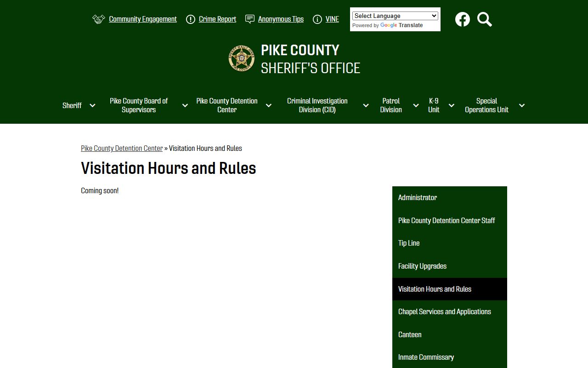Expand the K-9 Unit chevron
588x368 pixels.
(452, 105)
